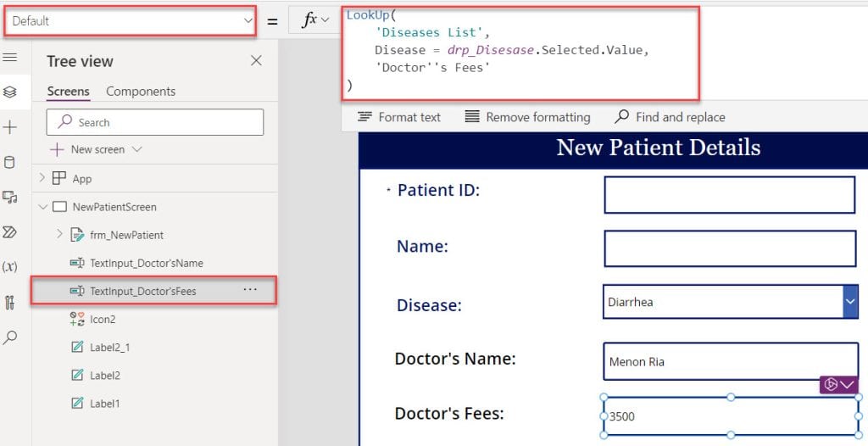The height and width of the screenshot is (446, 868).
Task: Click inside the LookUp formula bar
Action: pos(521,53)
